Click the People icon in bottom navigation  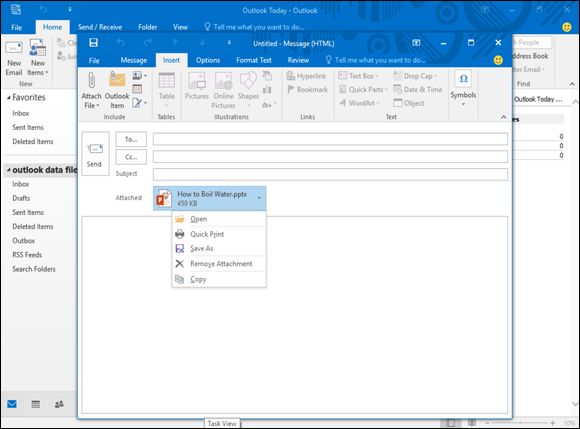tap(59, 404)
